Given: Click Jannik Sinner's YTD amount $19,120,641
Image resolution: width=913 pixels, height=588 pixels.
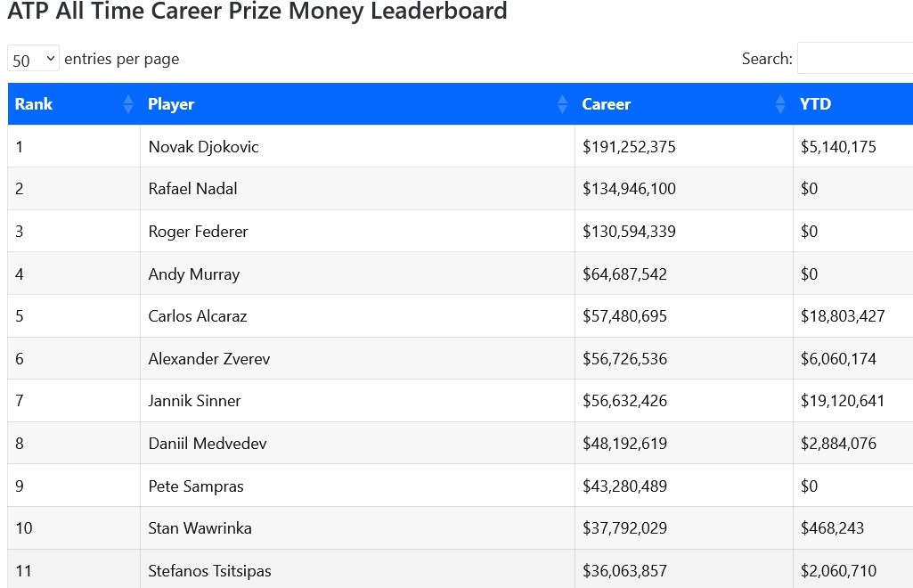Looking at the screenshot, I should point(842,401).
